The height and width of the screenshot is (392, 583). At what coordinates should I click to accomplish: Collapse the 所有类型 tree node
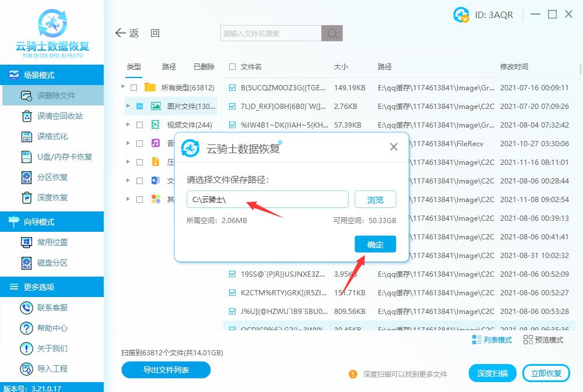pyautogui.click(x=122, y=87)
